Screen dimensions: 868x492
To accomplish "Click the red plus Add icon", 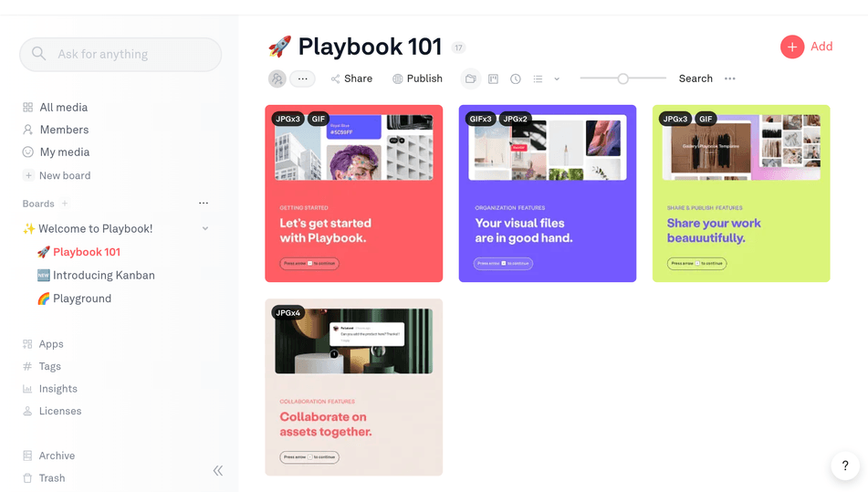I will coord(792,47).
